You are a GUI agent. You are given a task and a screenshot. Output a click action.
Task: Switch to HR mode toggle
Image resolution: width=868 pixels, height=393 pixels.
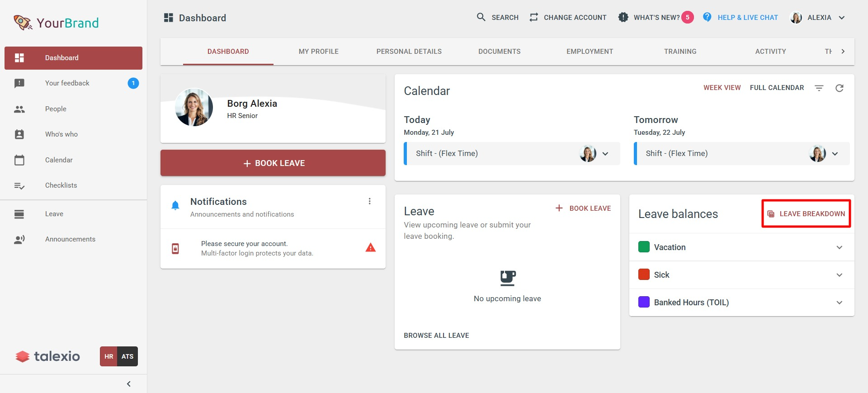(108, 356)
